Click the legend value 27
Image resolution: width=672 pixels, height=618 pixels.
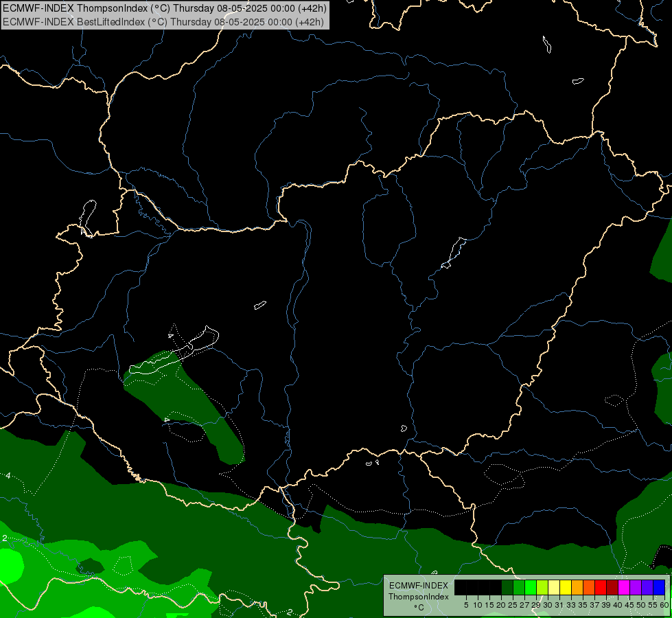click(524, 605)
